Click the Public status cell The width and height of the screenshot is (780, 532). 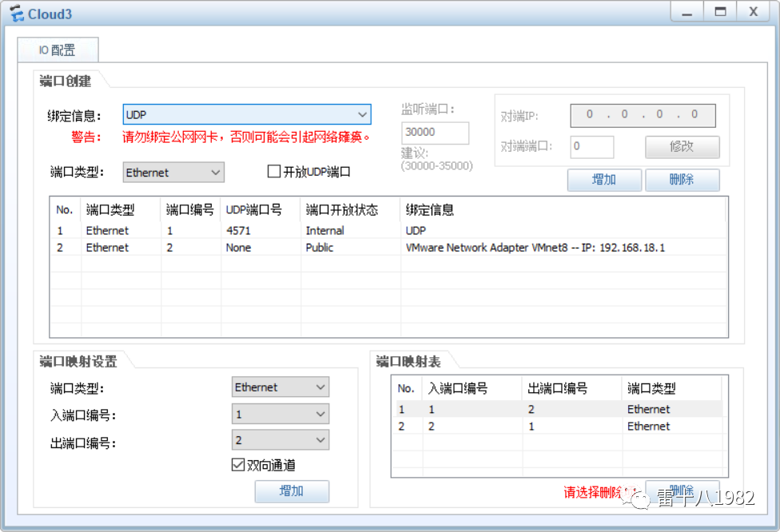tap(320, 248)
